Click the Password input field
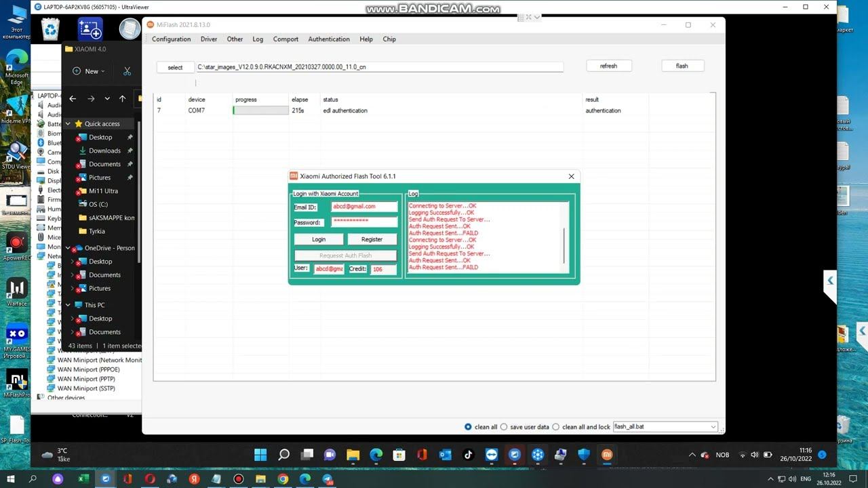Viewport: 868px width, 488px height. tap(364, 222)
